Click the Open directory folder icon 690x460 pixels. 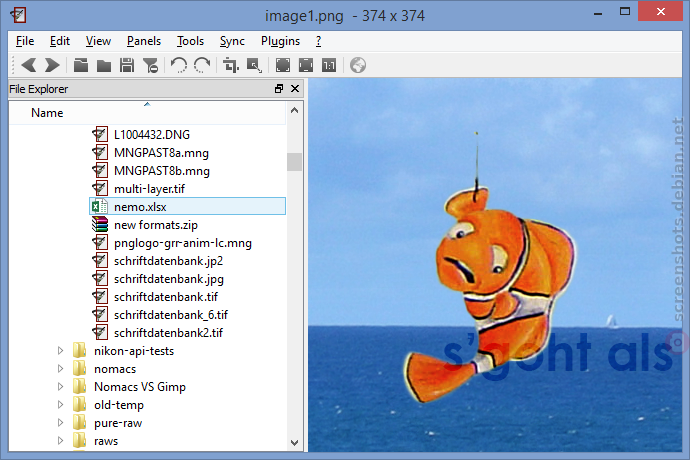104,65
